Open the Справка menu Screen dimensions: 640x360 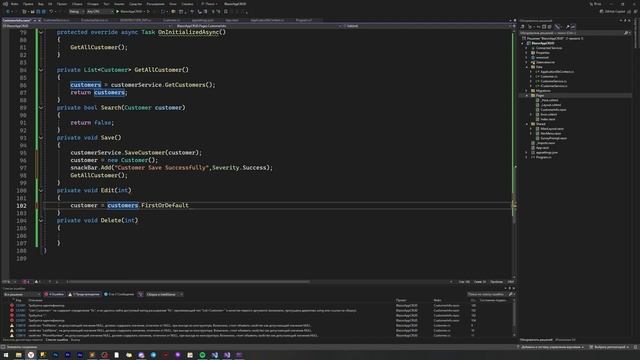click(187, 4)
